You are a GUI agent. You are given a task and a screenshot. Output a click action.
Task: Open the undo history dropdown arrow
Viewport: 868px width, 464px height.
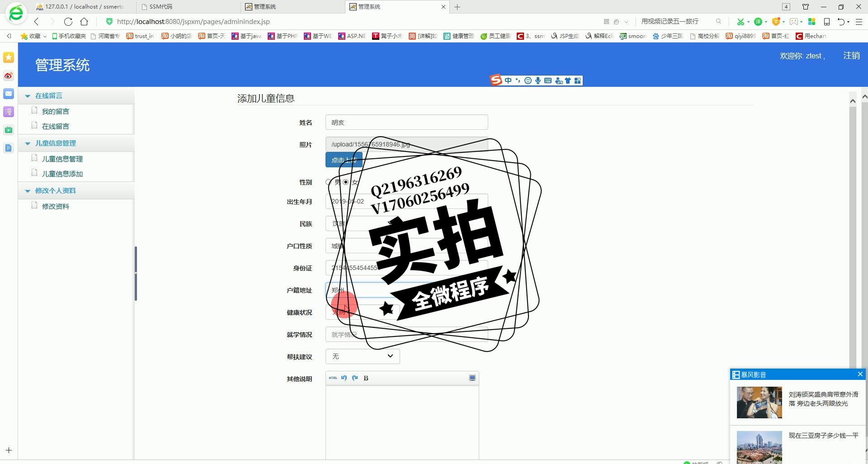(x=849, y=22)
